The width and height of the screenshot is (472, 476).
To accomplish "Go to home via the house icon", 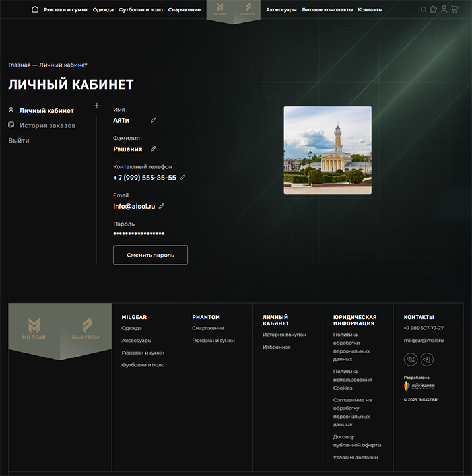I will point(35,9).
